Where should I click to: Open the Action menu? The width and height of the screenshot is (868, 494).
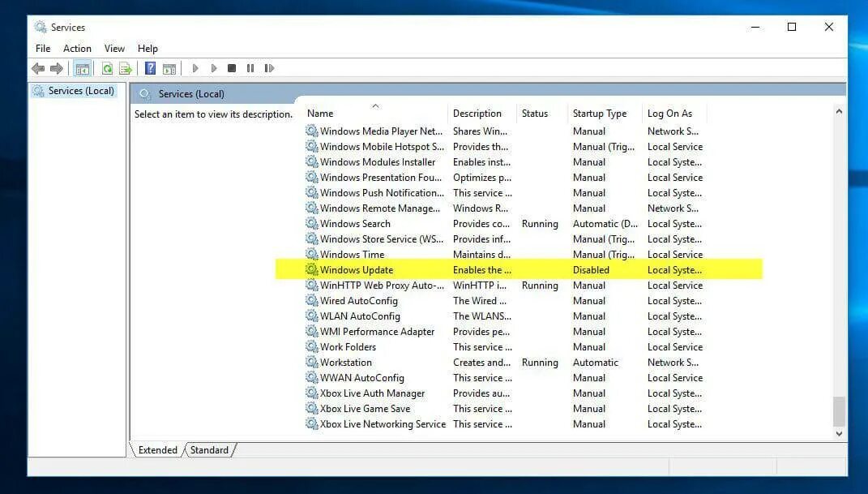point(77,48)
